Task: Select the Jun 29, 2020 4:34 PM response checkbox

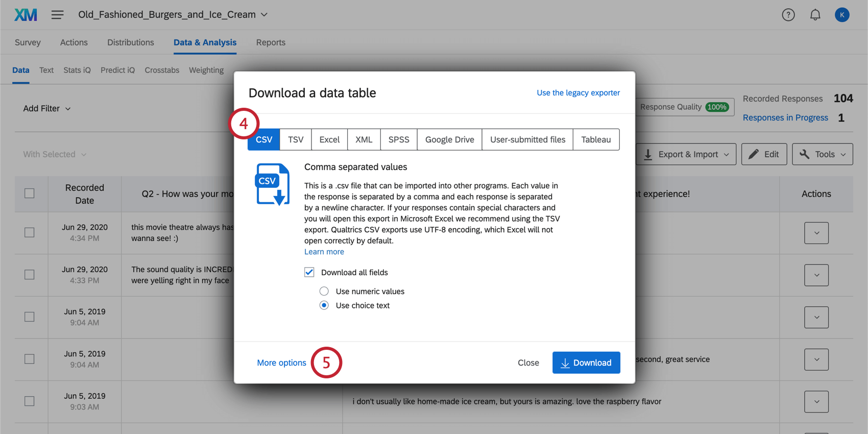Action: [x=30, y=232]
